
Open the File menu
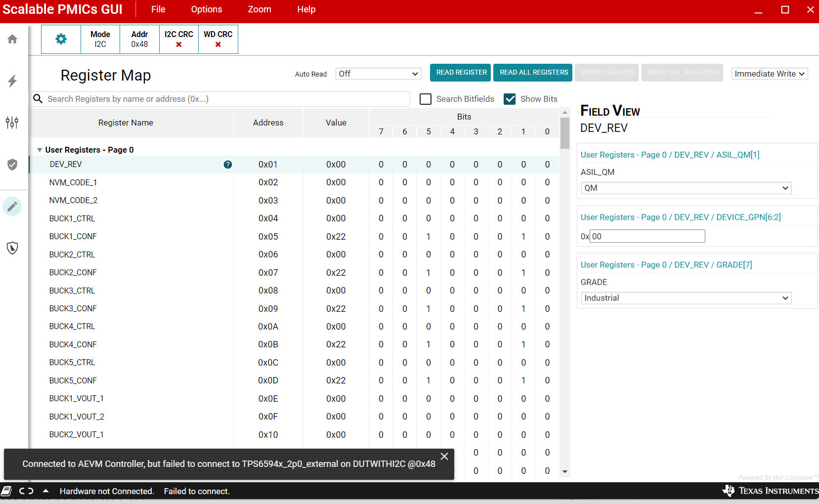pyautogui.click(x=158, y=9)
